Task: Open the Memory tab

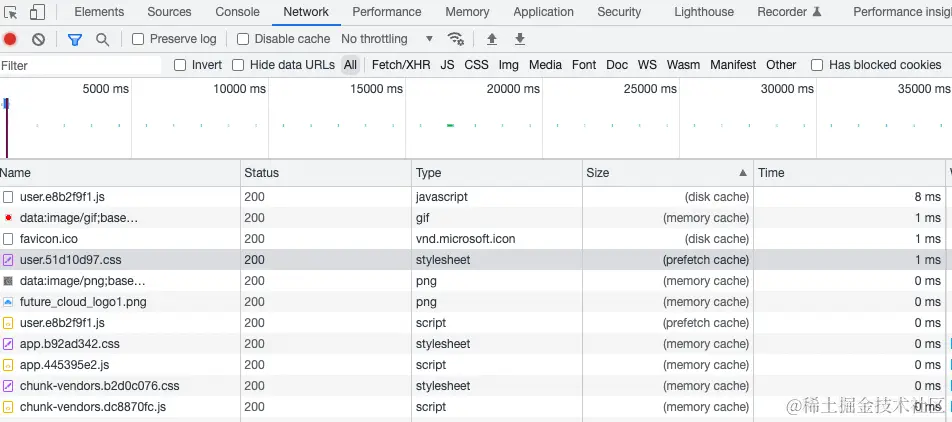Action: tap(467, 12)
